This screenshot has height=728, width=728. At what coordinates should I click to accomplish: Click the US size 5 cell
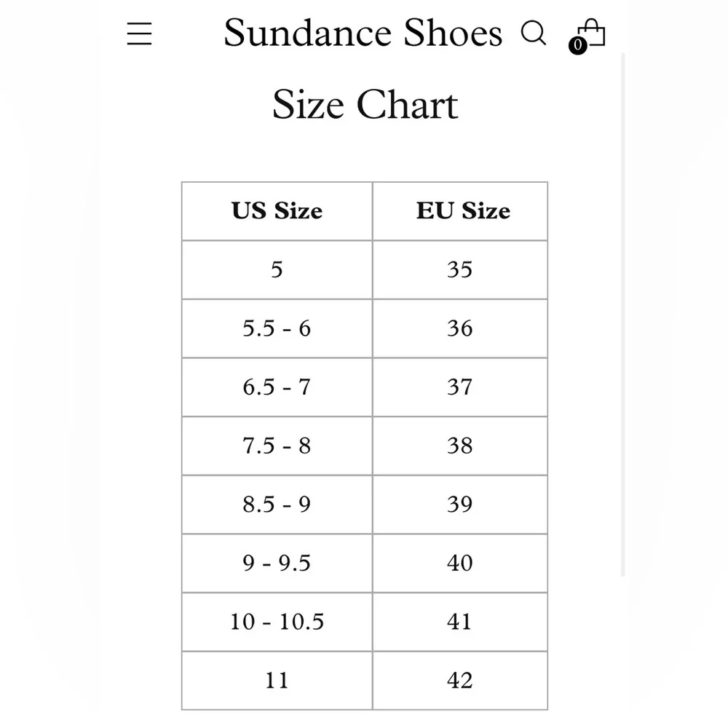click(277, 270)
